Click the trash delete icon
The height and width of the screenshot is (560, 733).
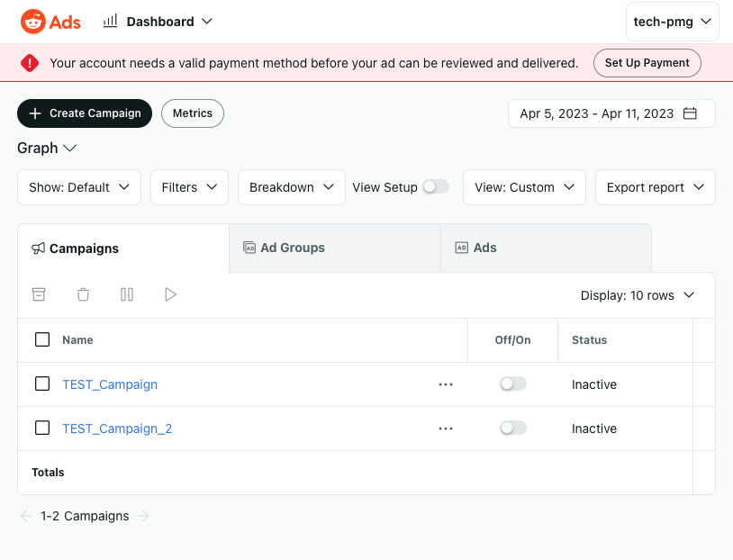click(x=83, y=294)
